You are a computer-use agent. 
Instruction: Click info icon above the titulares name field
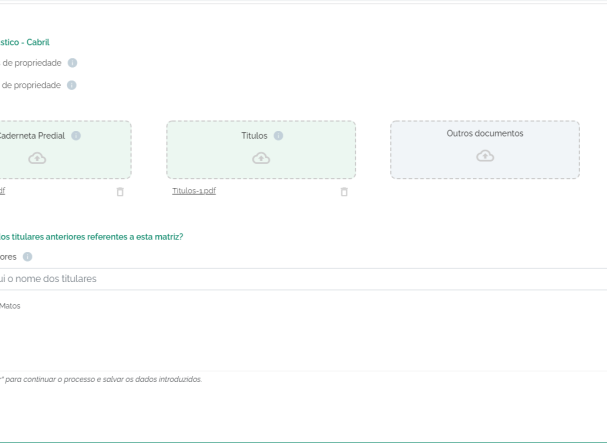[x=27, y=257]
